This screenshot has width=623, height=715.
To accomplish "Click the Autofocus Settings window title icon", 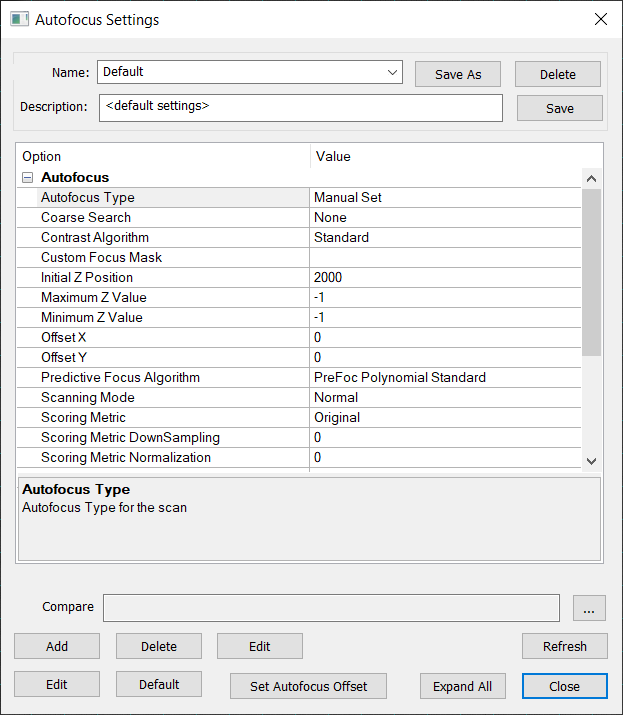I will tap(18, 19).
